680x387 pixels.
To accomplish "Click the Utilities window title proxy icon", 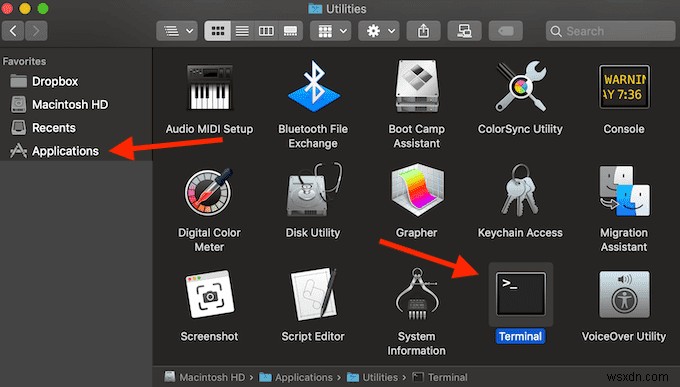I will click(315, 9).
